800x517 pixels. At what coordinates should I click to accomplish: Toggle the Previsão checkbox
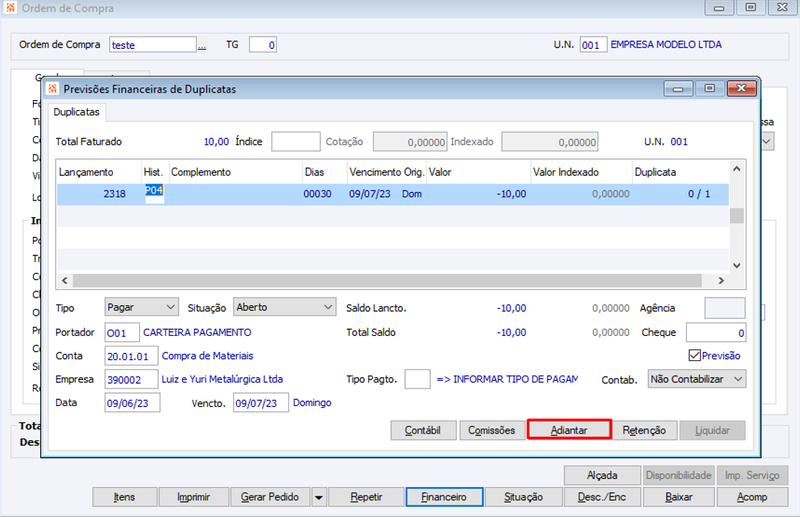(x=694, y=355)
